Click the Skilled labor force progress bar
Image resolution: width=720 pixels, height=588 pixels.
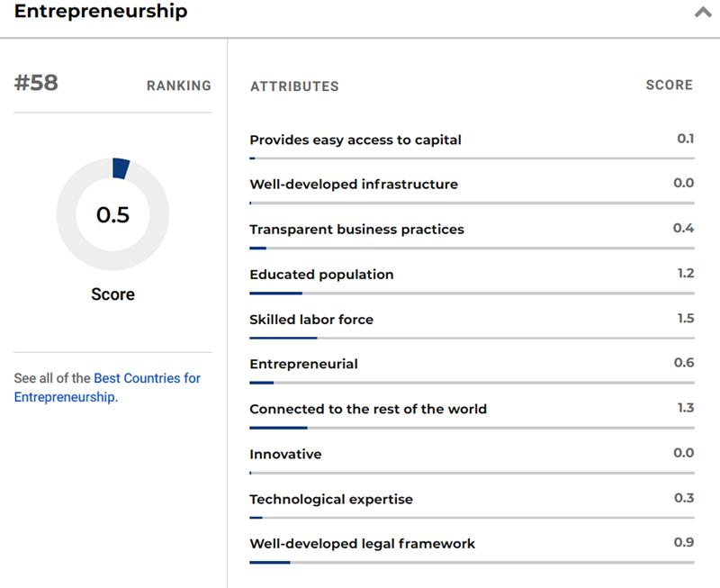(x=472, y=338)
